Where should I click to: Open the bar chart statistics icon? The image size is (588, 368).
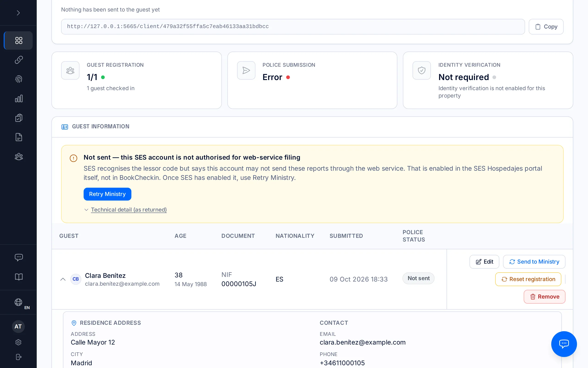click(18, 99)
